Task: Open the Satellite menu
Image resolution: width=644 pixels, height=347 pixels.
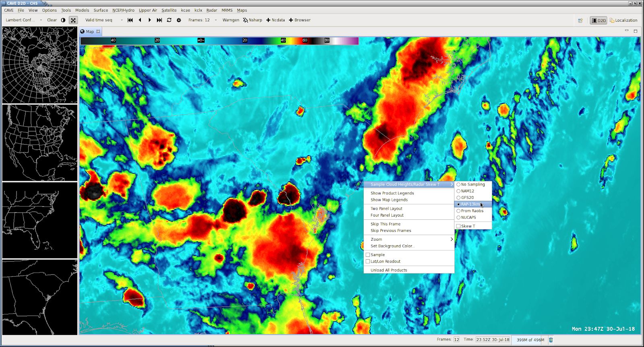Action: [x=169, y=10]
